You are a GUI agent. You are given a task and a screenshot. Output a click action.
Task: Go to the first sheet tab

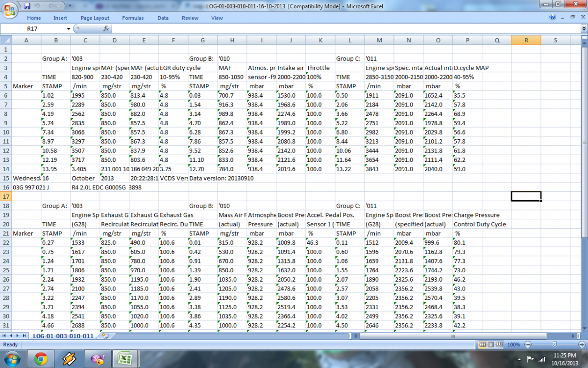(4, 336)
